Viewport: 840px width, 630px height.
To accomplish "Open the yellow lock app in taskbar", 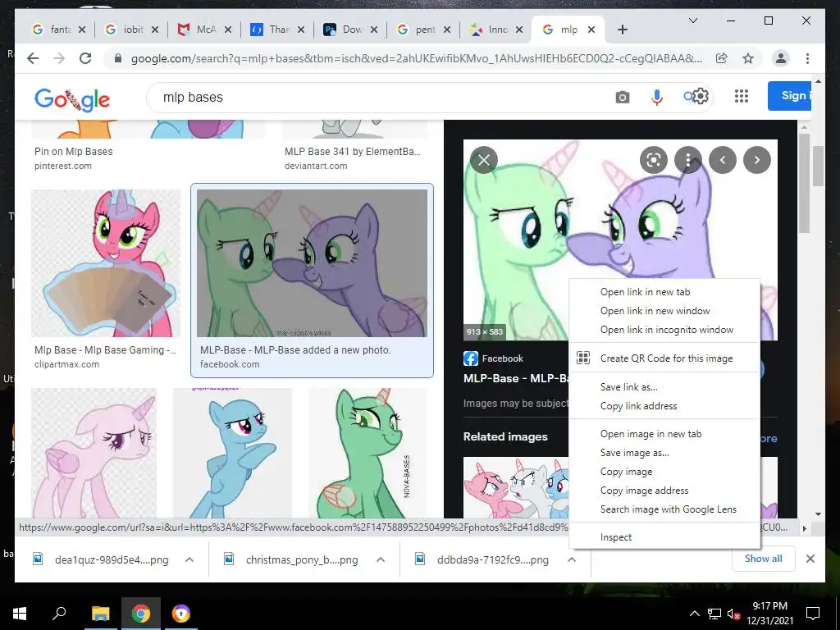I will (181, 614).
